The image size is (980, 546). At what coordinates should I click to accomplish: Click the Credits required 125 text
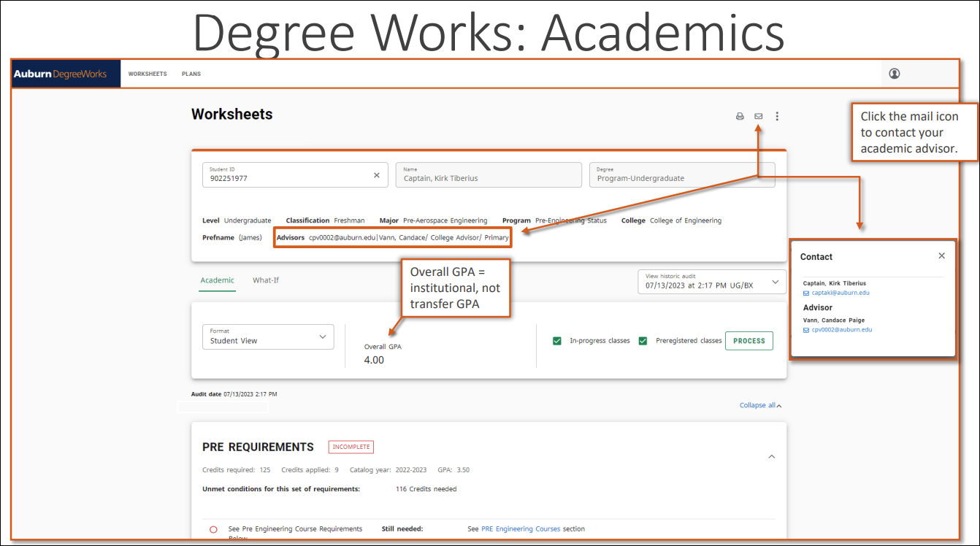click(237, 470)
